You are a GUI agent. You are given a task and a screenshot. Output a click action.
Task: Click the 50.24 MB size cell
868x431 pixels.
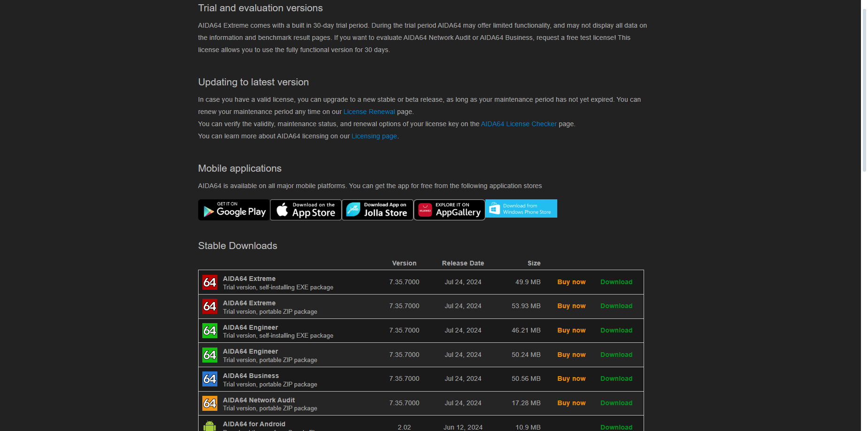pyautogui.click(x=526, y=355)
